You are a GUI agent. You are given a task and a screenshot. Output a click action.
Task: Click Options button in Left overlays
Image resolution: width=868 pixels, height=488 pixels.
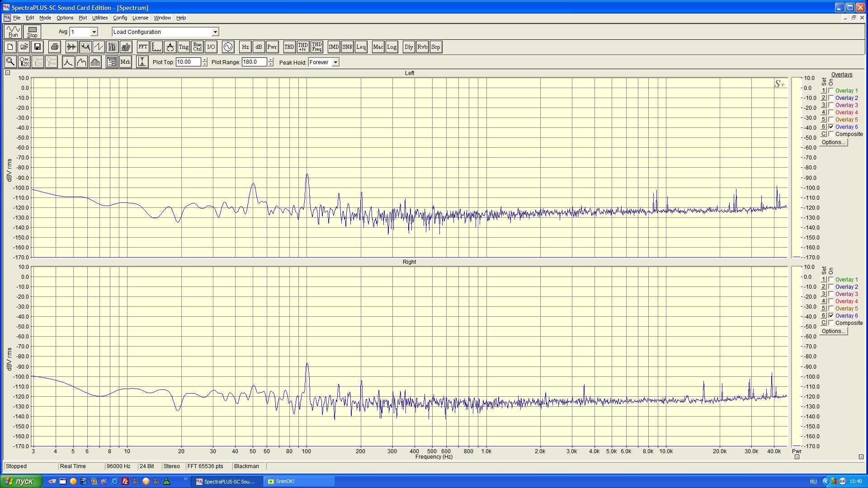tap(833, 142)
